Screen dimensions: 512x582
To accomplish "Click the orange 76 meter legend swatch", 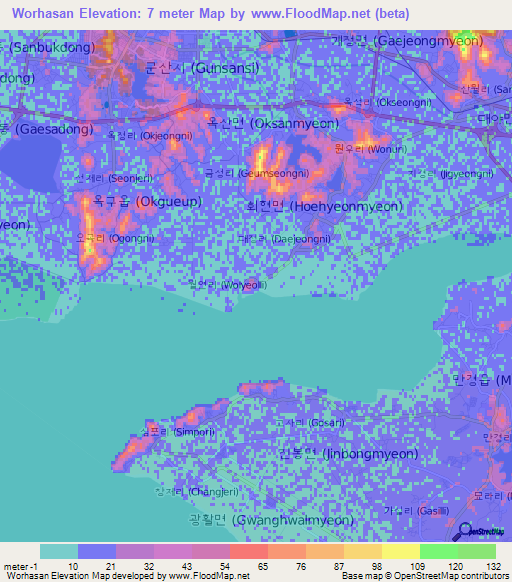I will click(x=325, y=552).
